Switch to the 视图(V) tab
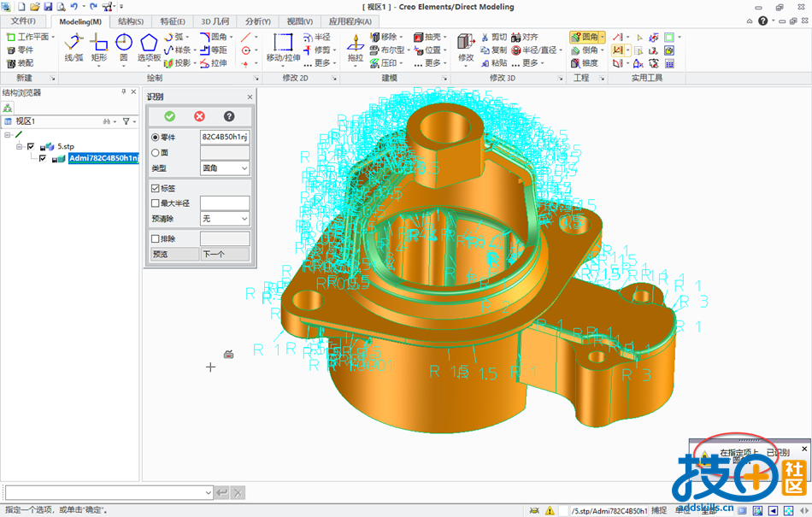 300,21
